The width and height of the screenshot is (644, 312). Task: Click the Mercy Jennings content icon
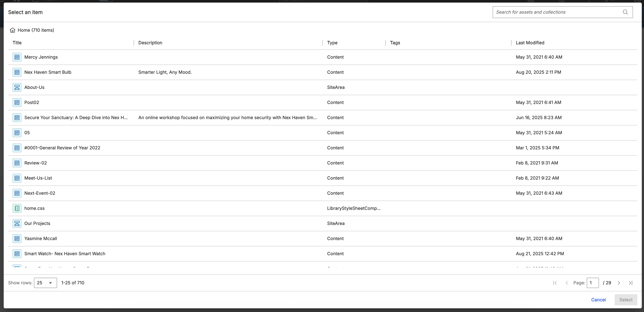coord(17,57)
